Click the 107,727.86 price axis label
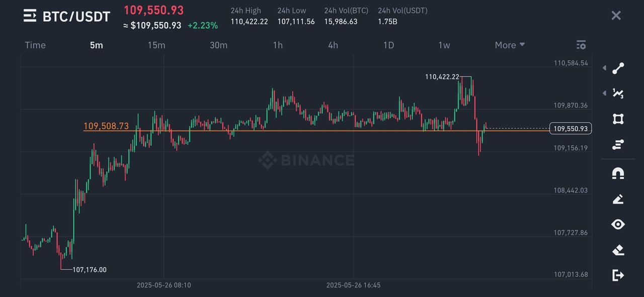This screenshot has height=297, width=644. click(x=571, y=233)
